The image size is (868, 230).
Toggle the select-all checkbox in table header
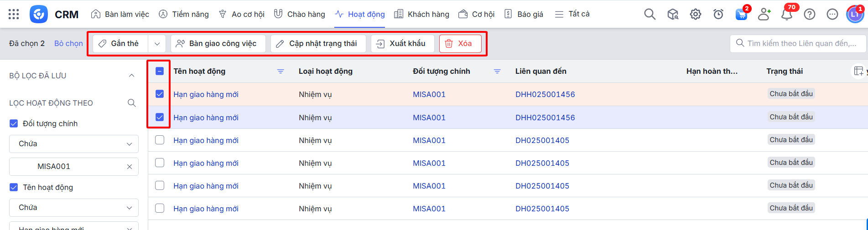[160, 71]
